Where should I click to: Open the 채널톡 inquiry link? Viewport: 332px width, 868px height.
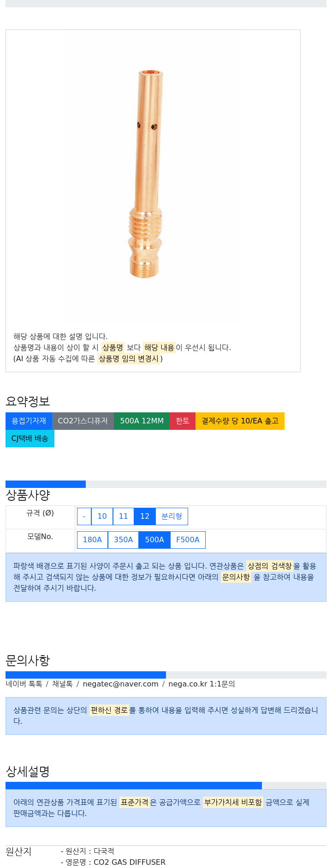[x=62, y=684]
